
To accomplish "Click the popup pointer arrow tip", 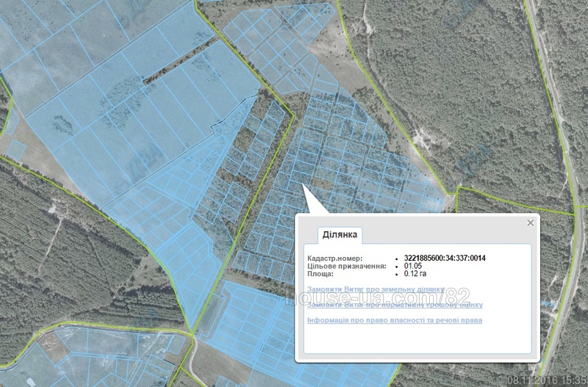I will [303, 185].
